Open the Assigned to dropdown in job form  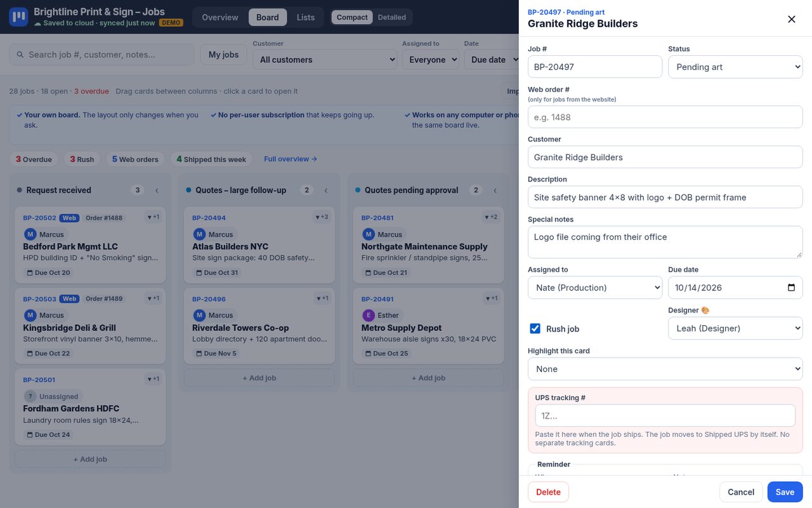595,288
